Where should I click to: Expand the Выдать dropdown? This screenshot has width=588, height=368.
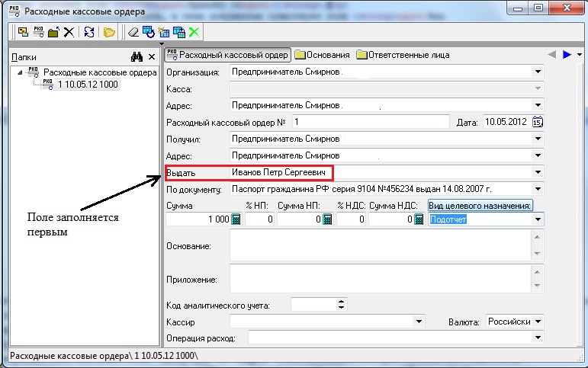tap(538, 172)
